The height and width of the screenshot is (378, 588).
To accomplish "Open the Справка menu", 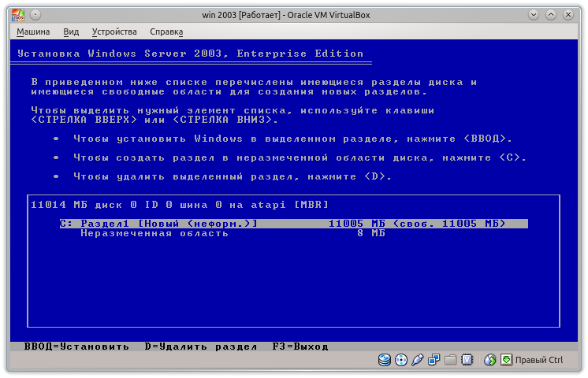I will click(166, 31).
